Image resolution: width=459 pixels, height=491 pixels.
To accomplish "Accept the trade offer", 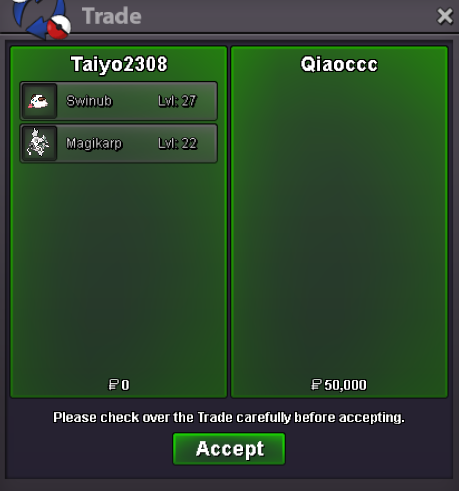I will click(229, 449).
